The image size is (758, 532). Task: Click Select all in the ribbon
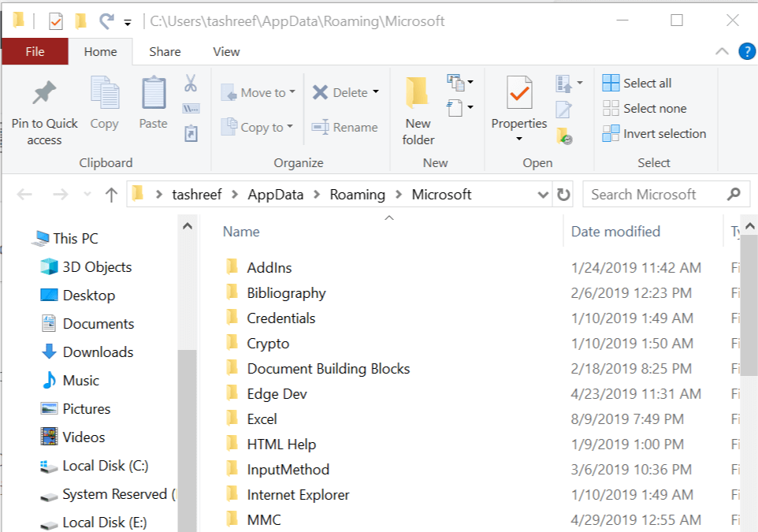[637, 83]
